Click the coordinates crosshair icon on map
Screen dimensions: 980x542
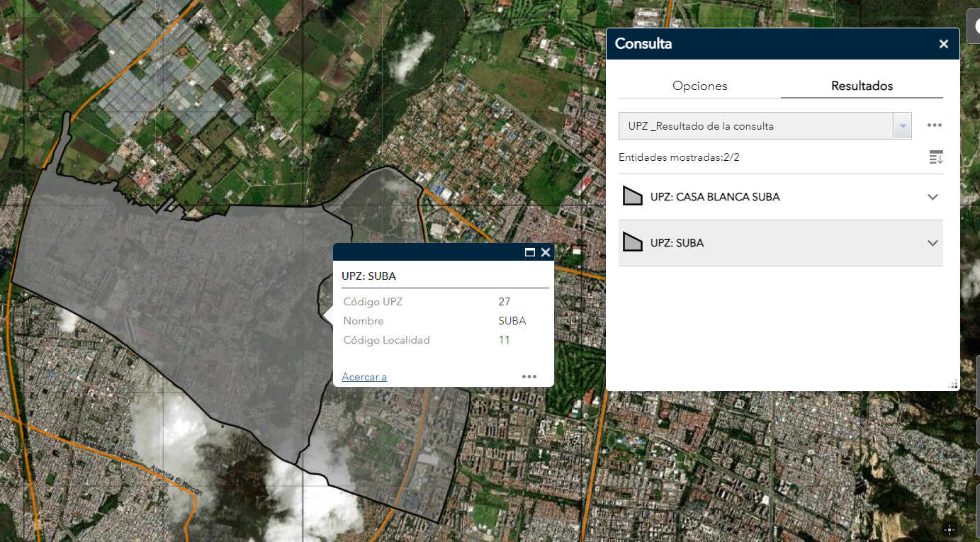[950, 529]
